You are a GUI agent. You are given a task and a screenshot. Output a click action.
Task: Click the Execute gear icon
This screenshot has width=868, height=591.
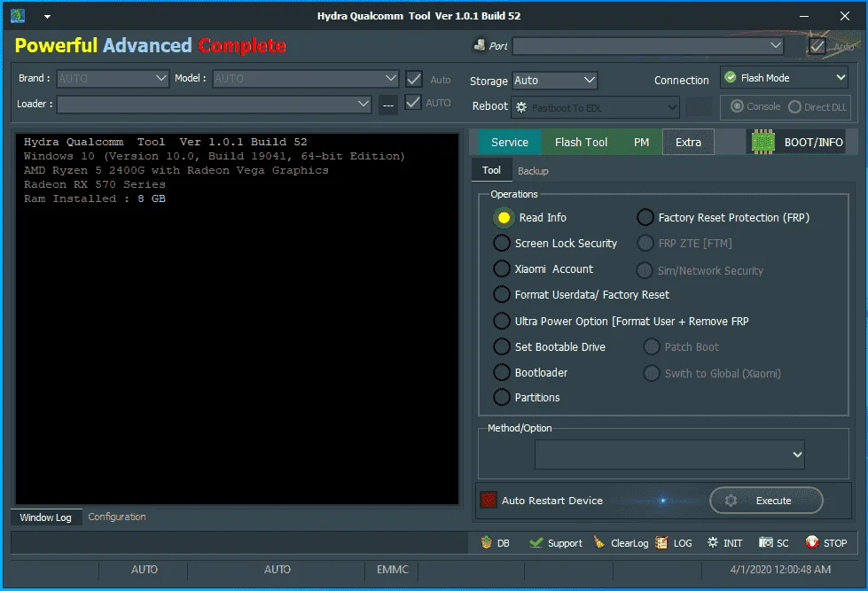[731, 501]
